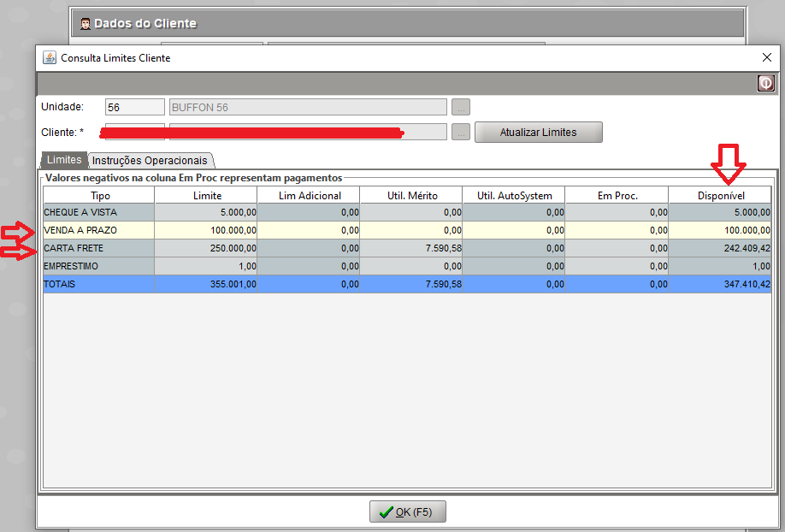Confirm with the OK (F5) button
Image resolution: width=785 pixels, height=532 pixels.
coord(407,511)
